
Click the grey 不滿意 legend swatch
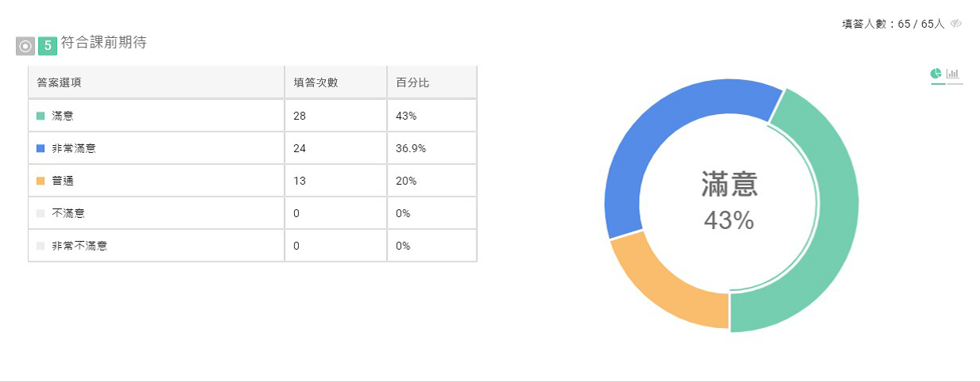[40, 213]
